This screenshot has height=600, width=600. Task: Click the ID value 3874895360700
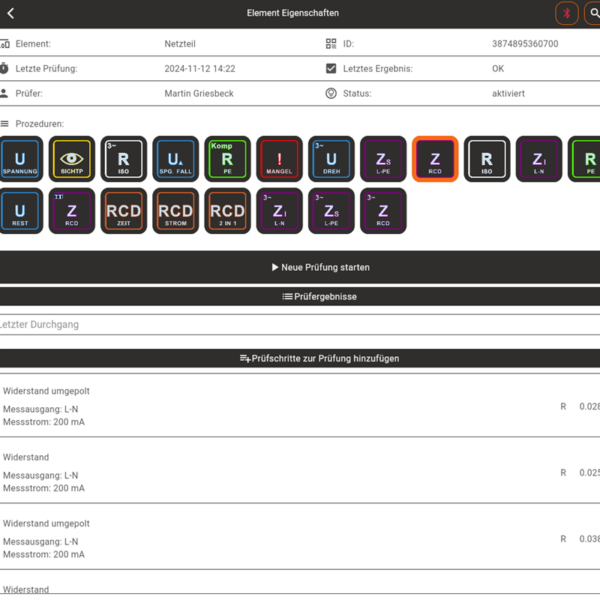[x=525, y=44]
